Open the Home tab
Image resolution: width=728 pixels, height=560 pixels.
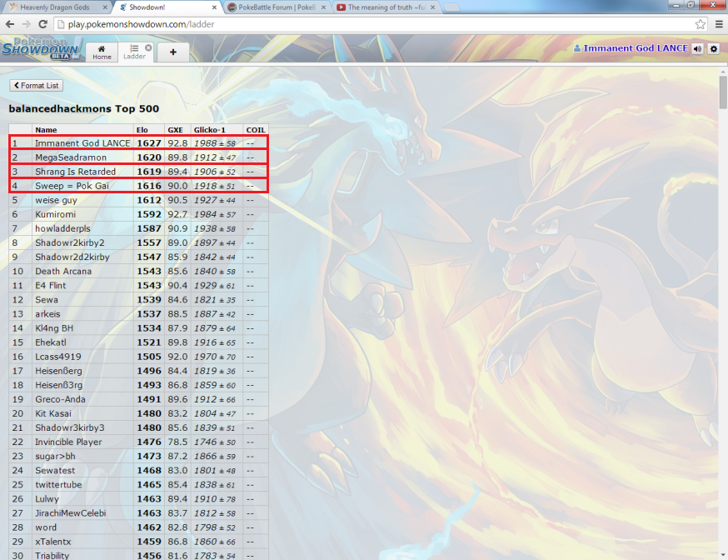[102, 52]
